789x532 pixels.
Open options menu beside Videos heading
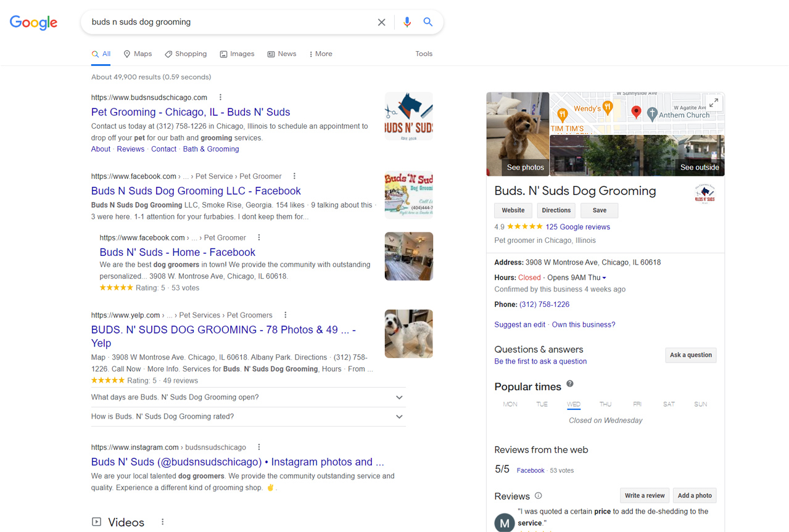tap(163, 522)
